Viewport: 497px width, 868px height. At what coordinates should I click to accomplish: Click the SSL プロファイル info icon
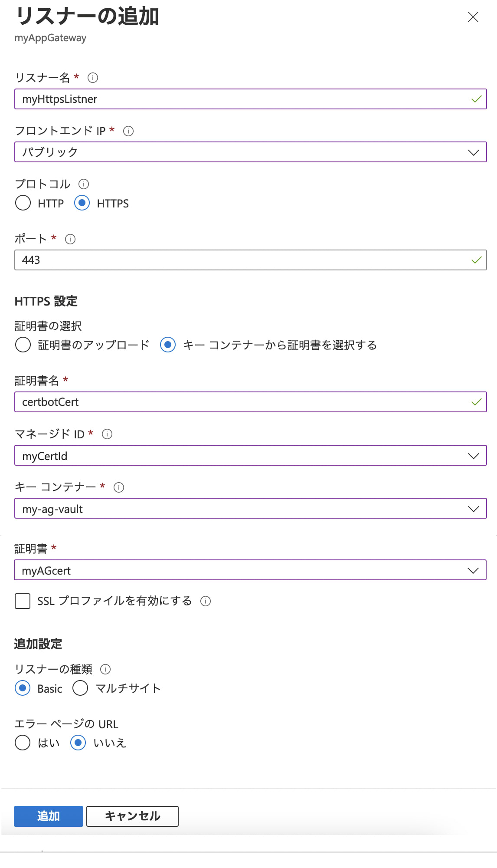click(206, 601)
